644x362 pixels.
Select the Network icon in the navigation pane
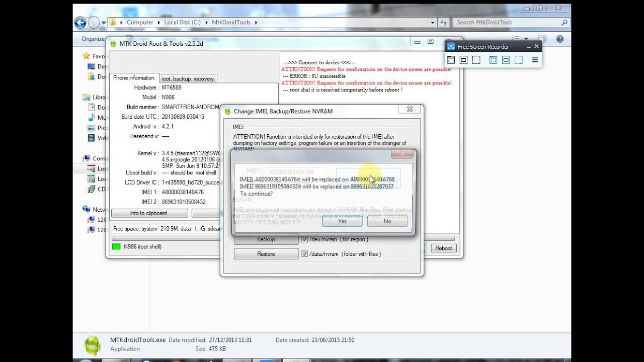coord(86,209)
